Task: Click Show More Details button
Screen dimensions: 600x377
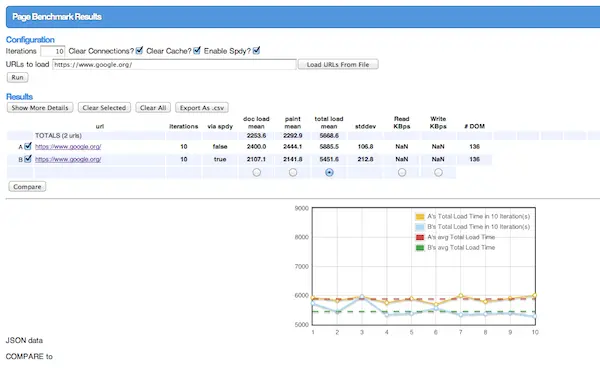Action: 40,108
